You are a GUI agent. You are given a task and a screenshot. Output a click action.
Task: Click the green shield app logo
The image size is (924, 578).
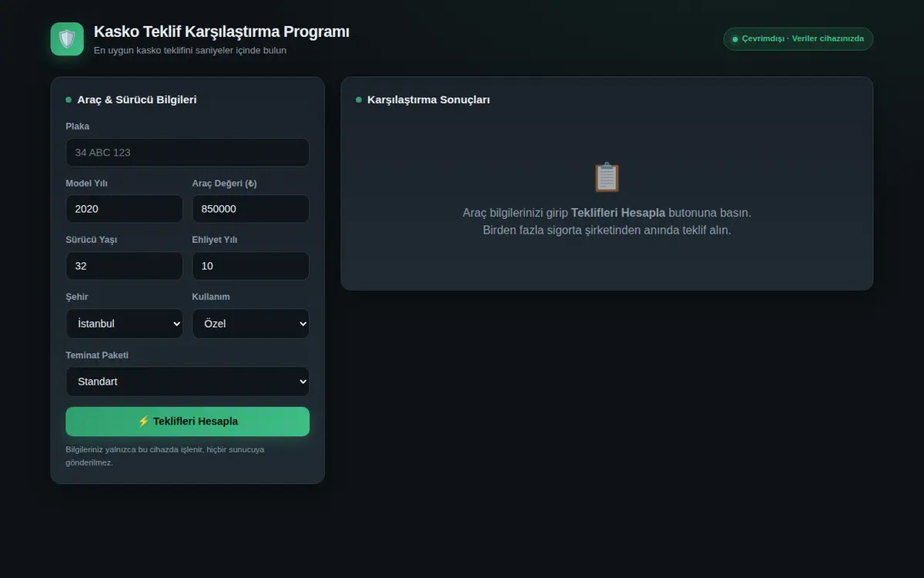67,39
